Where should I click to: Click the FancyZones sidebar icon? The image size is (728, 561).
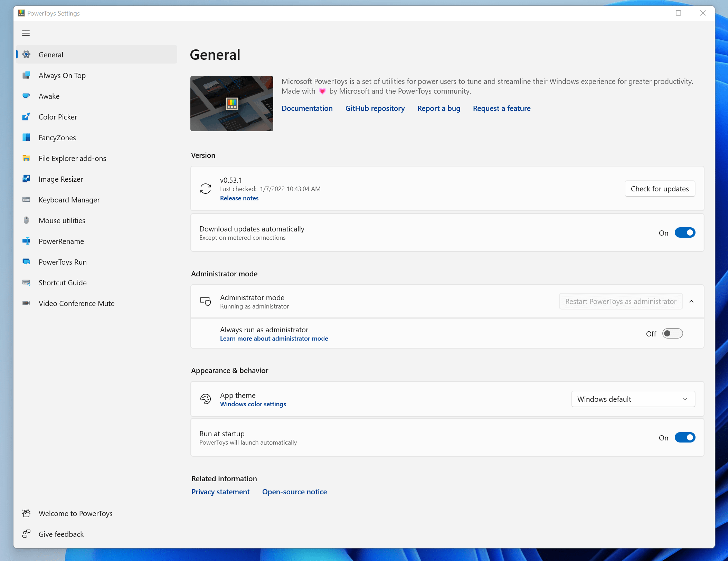pyautogui.click(x=26, y=137)
